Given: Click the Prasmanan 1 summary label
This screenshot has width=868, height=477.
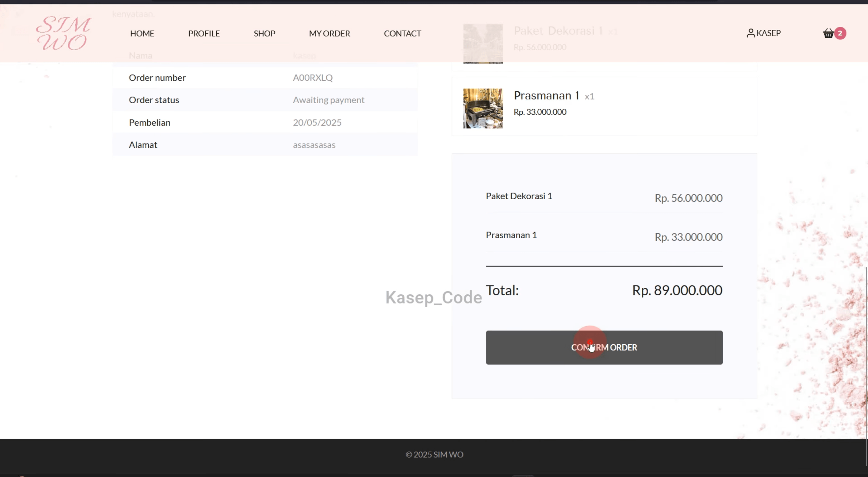Looking at the screenshot, I should coord(511,235).
